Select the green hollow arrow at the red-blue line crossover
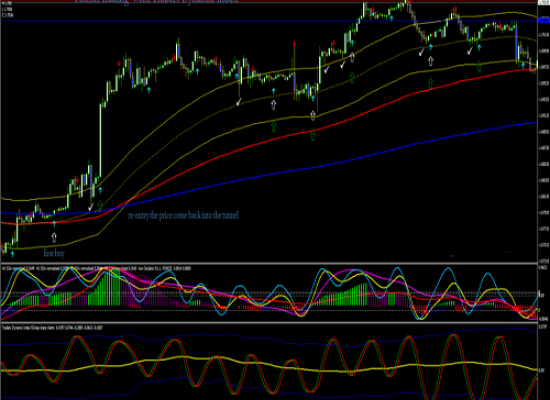550x400 pixels. [100, 205]
